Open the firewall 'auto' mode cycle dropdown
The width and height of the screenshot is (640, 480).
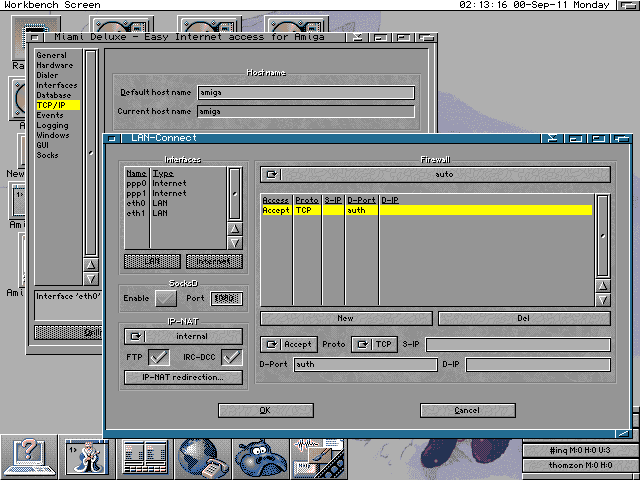coord(432,174)
